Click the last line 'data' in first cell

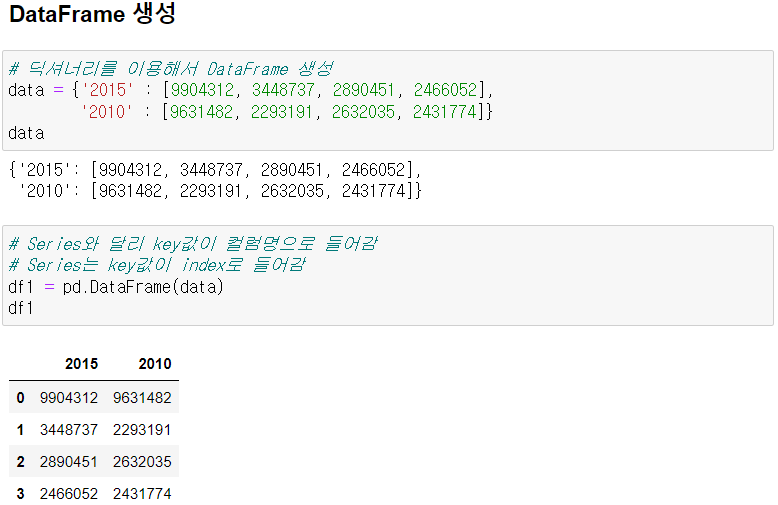[26, 133]
